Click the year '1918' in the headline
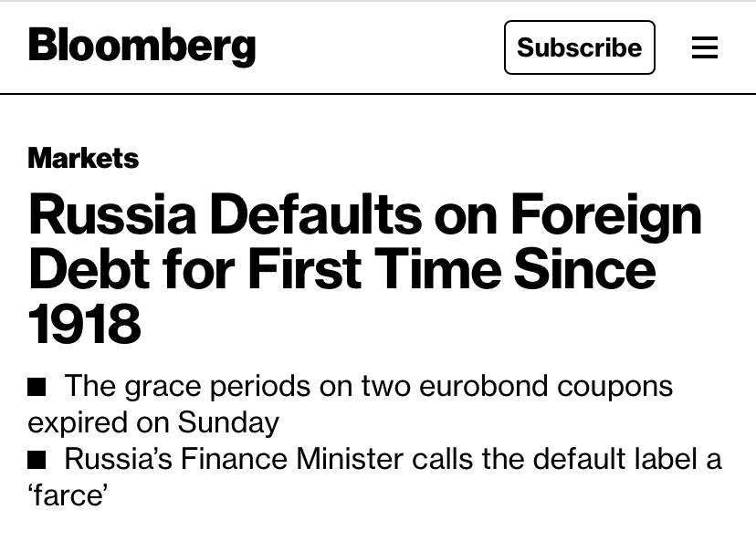The image size is (756, 541). 84,324
